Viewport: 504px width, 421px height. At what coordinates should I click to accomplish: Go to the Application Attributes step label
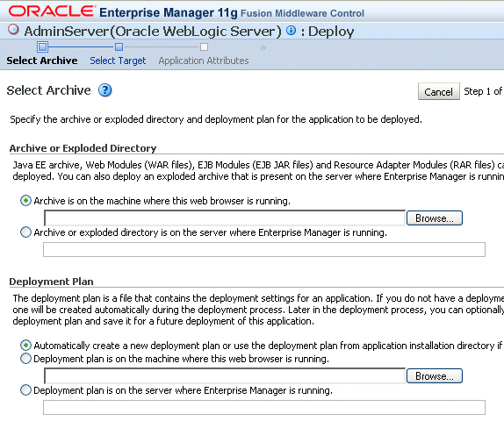pyautogui.click(x=204, y=61)
